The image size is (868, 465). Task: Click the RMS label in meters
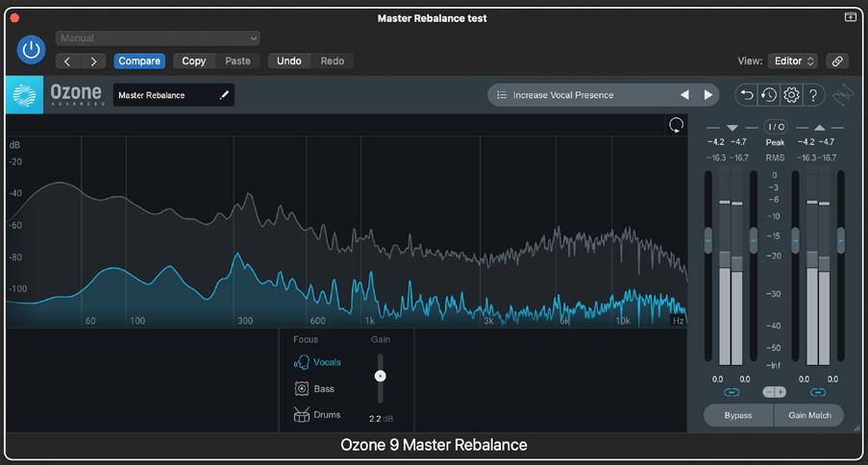pyautogui.click(x=775, y=158)
